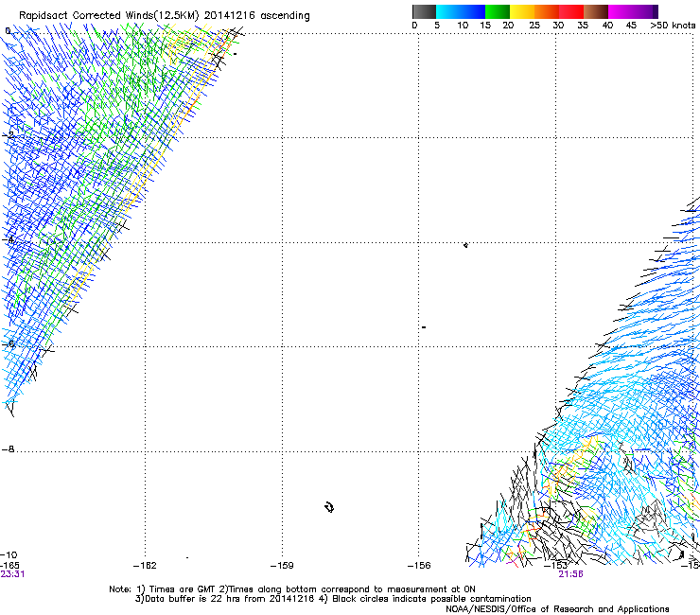Viewport: 700px width, 615px height.
Task: Click the 'NOAA/NESDIS/Office of Research and Applications' credit
Action: (557, 609)
